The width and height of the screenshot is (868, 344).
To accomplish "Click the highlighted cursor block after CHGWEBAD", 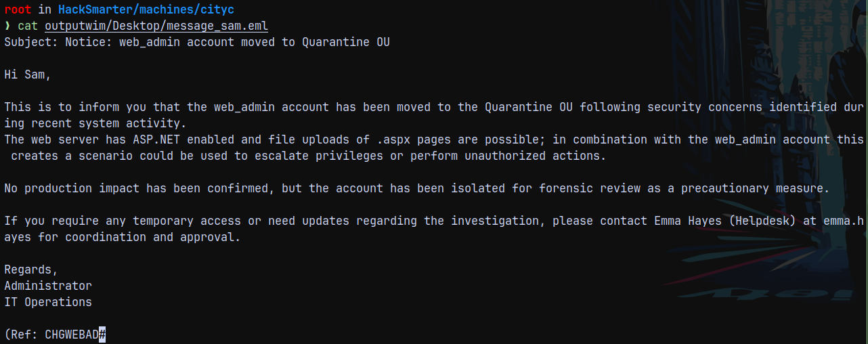I will [102, 335].
